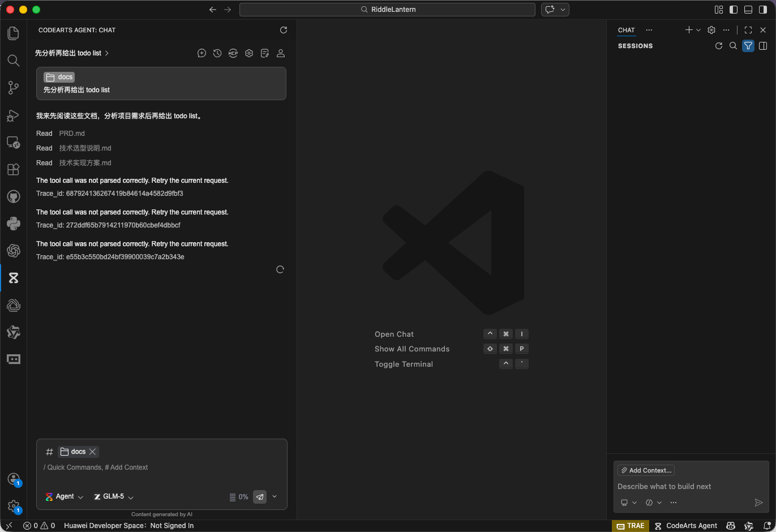Click the hash add-context icon
The width and height of the screenshot is (776, 532).
tap(49, 452)
